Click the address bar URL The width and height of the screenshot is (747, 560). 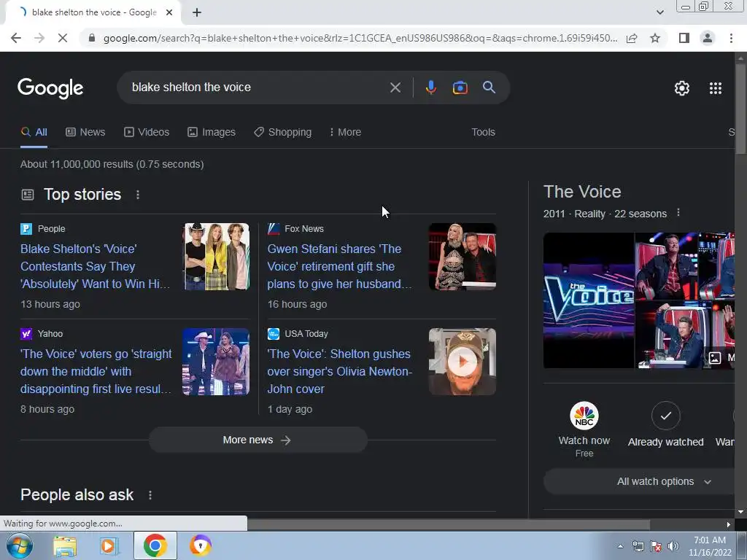[x=360, y=38]
